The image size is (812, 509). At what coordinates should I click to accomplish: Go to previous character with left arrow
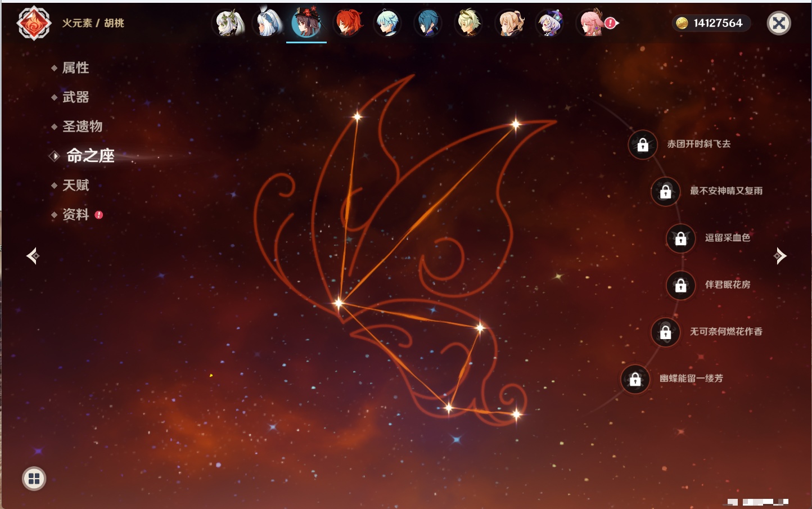pos(33,256)
